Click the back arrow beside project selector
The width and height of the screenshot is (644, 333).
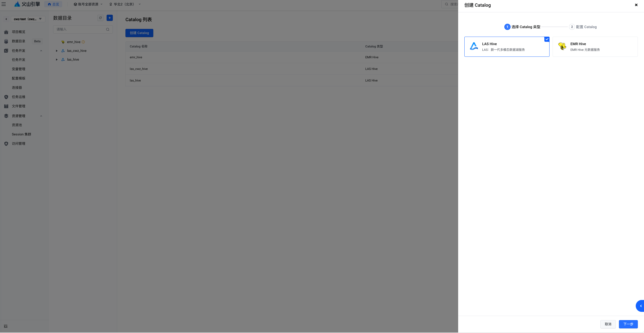pyautogui.click(x=6, y=19)
